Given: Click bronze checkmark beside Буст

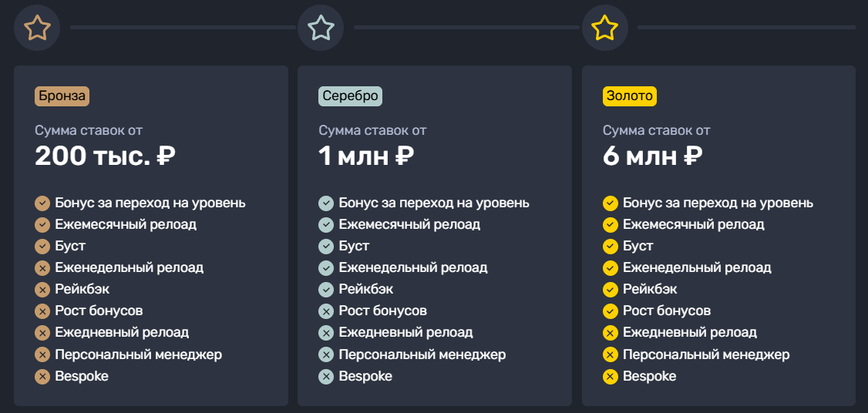Looking at the screenshot, I should [x=42, y=247].
